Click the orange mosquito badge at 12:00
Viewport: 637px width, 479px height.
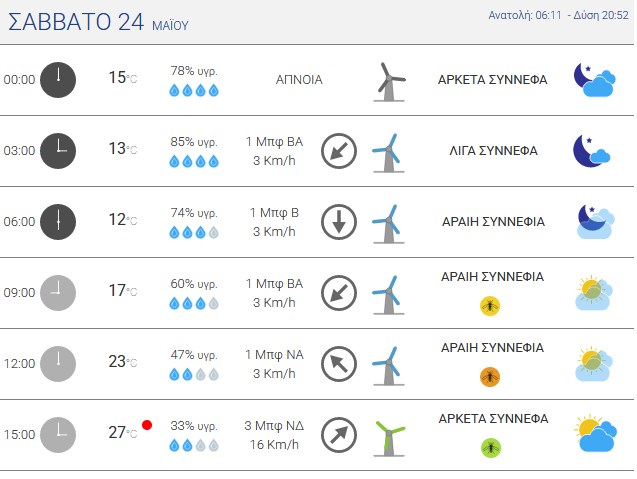tap(490, 377)
